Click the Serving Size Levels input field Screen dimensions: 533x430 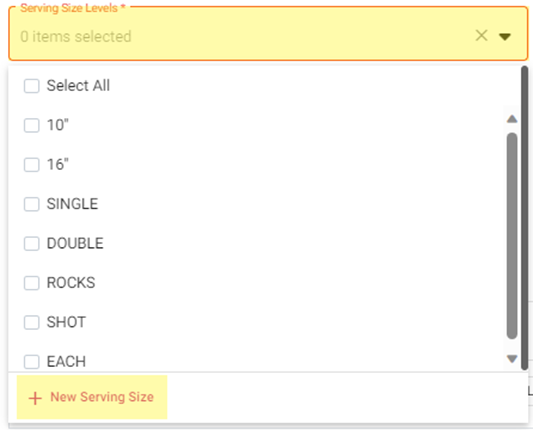click(x=268, y=34)
